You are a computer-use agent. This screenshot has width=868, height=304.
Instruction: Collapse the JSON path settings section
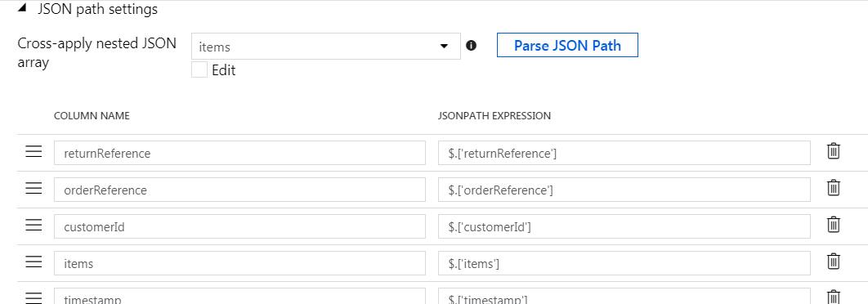pos(21,9)
